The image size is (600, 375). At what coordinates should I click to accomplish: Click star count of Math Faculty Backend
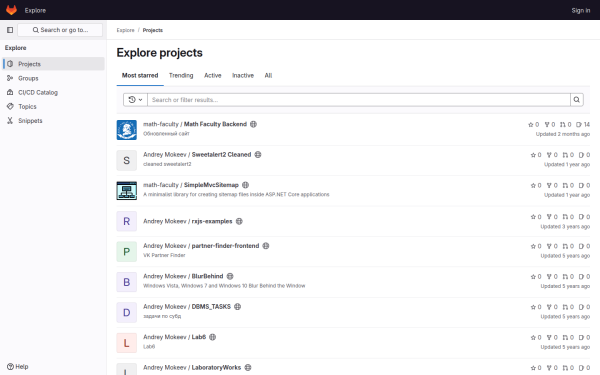(x=533, y=125)
